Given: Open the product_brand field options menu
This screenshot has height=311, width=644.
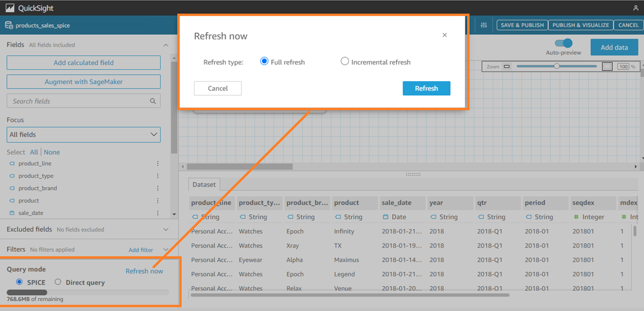Looking at the screenshot, I should point(158,188).
